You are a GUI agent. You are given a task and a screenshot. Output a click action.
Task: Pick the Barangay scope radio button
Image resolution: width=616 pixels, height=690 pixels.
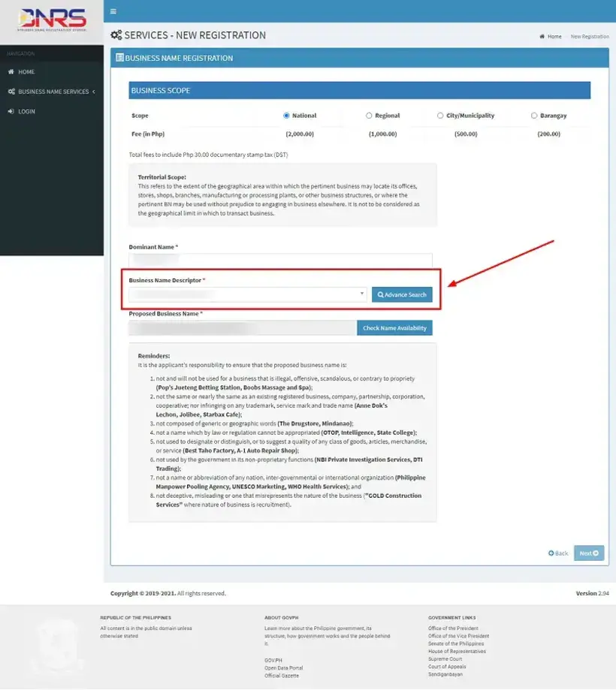click(533, 116)
